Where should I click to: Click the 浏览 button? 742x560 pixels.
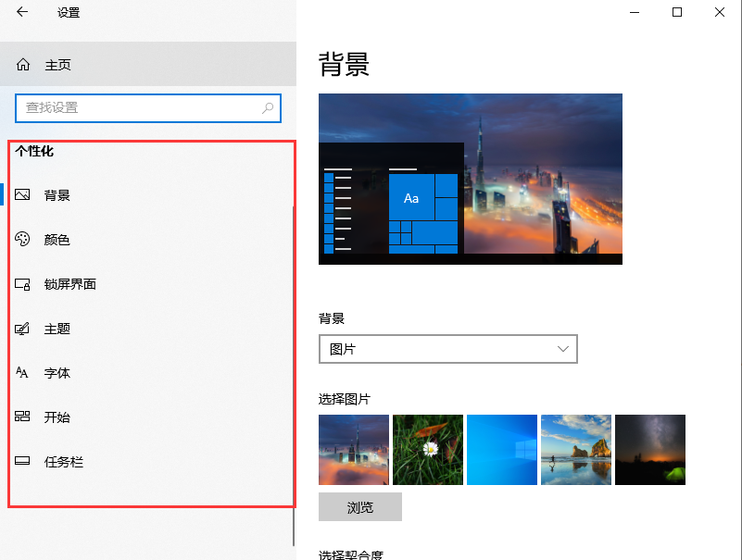[359, 506]
